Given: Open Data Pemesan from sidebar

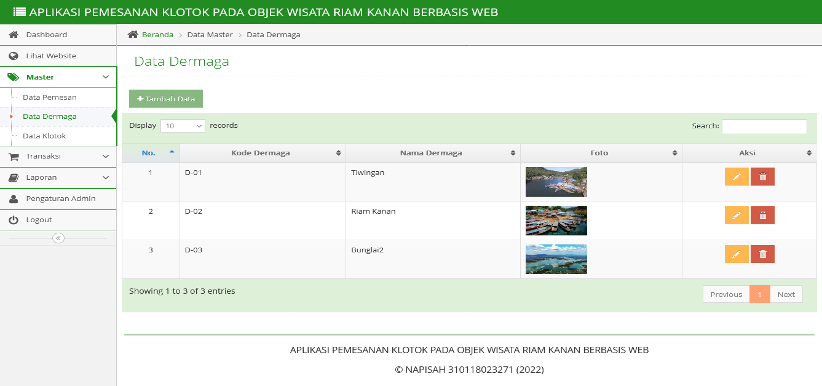Looking at the screenshot, I should pyautogui.click(x=50, y=98).
